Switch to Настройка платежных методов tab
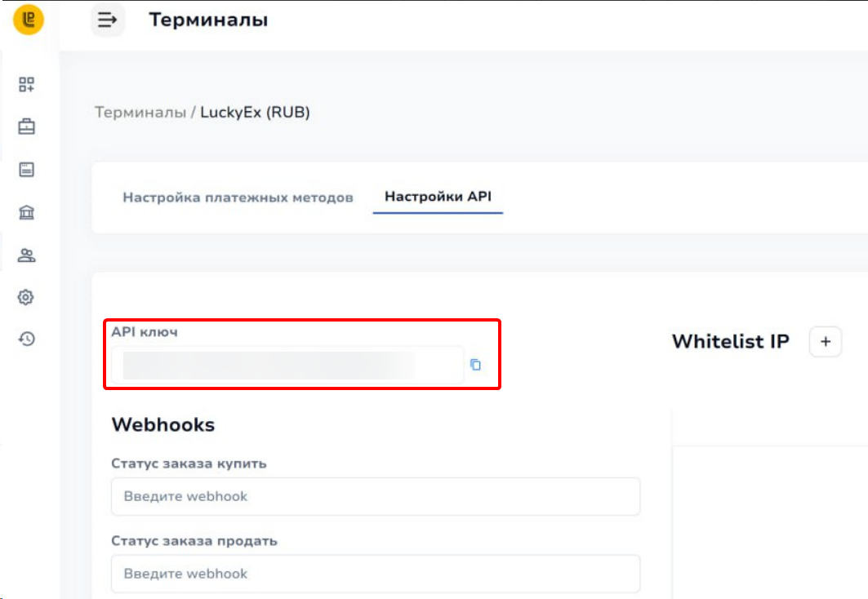Image resolution: width=868 pixels, height=599 pixels. (238, 197)
